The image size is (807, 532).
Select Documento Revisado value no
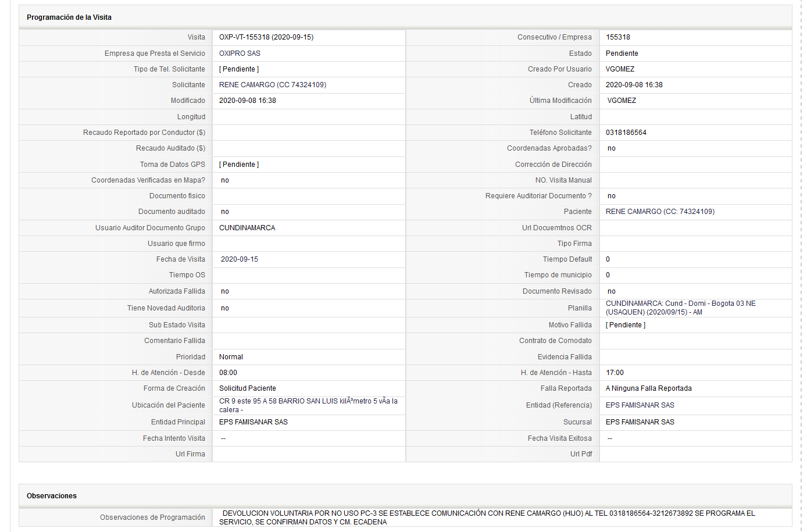[x=612, y=291]
